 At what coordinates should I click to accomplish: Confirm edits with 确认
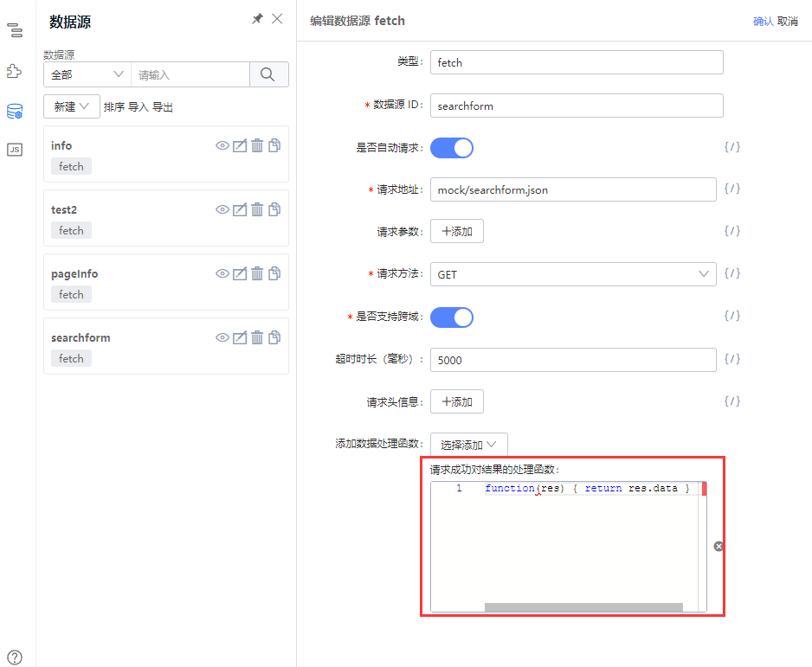tap(763, 22)
